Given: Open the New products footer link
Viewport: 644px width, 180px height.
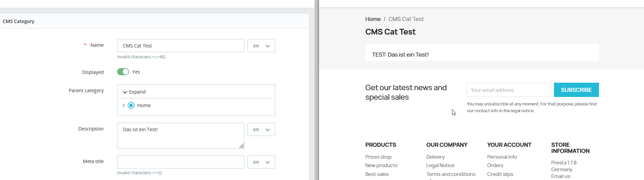Looking at the screenshot, I should [x=381, y=165].
